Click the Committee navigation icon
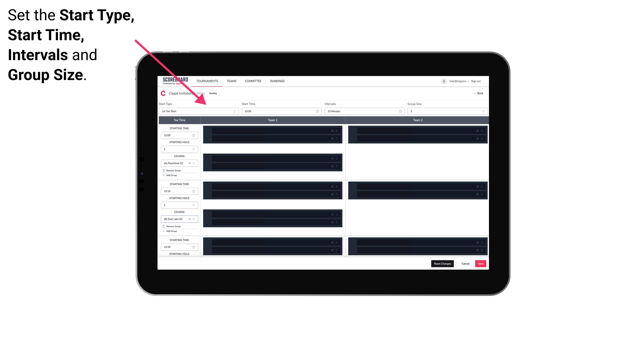 pyautogui.click(x=253, y=81)
